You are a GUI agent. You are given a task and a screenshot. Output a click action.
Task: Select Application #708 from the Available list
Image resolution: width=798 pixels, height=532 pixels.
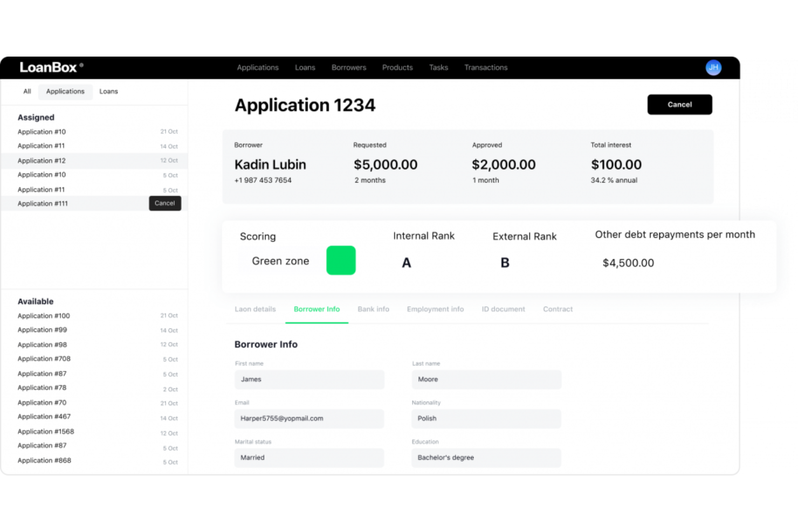point(44,358)
